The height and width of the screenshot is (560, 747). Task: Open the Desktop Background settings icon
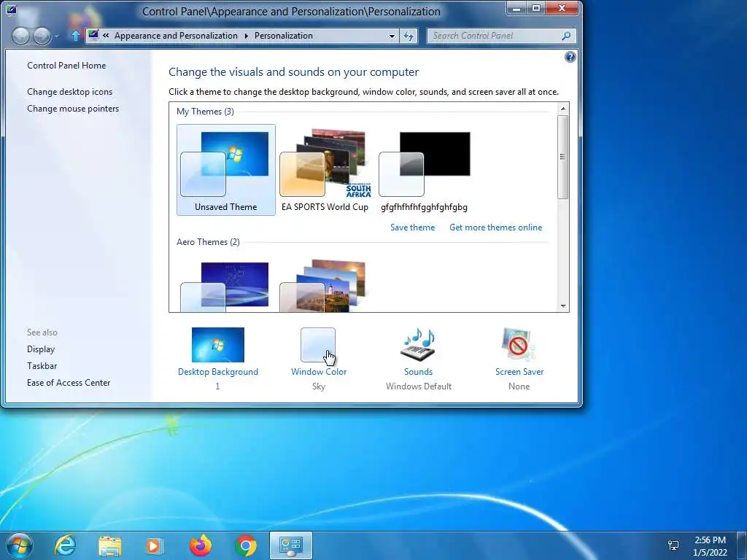point(217,345)
